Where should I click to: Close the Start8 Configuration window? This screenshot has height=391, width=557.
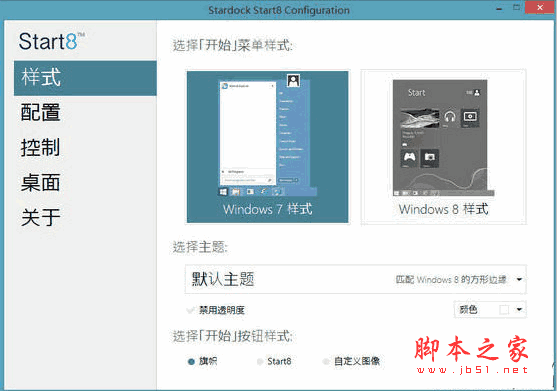pos(540,8)
